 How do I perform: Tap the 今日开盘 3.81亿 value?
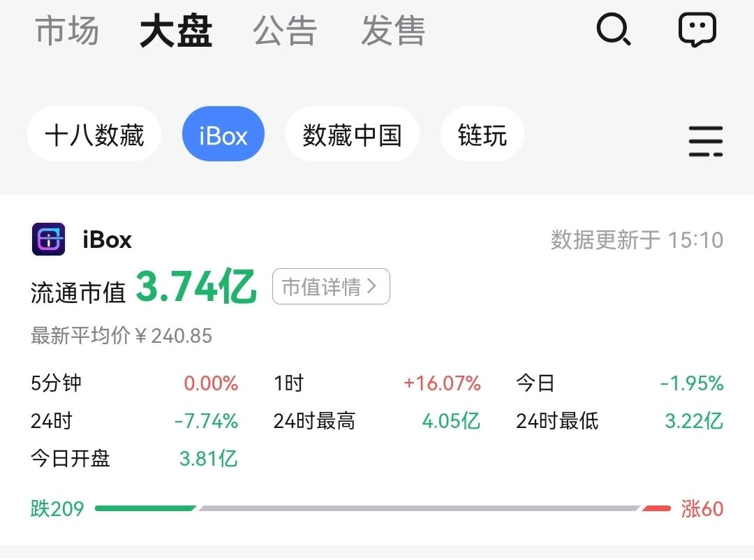pos(208,459)
